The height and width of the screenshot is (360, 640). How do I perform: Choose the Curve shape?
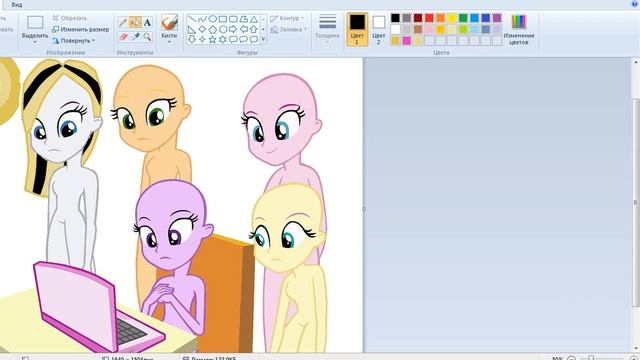tap(202, 19)
